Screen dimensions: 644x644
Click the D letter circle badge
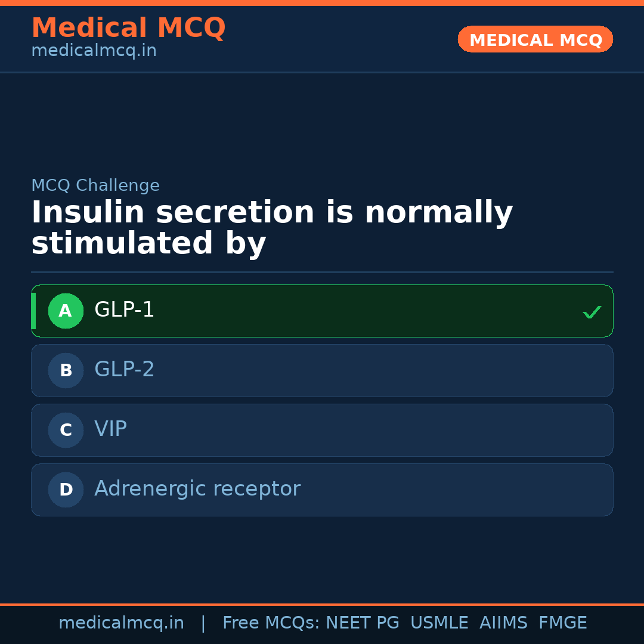click(66, 490)
